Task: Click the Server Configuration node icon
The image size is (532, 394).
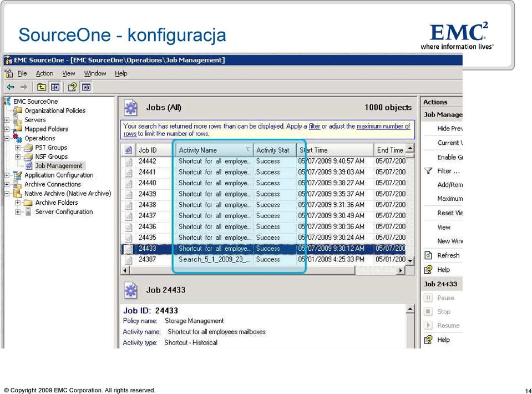Action: [x=28, y=212]
